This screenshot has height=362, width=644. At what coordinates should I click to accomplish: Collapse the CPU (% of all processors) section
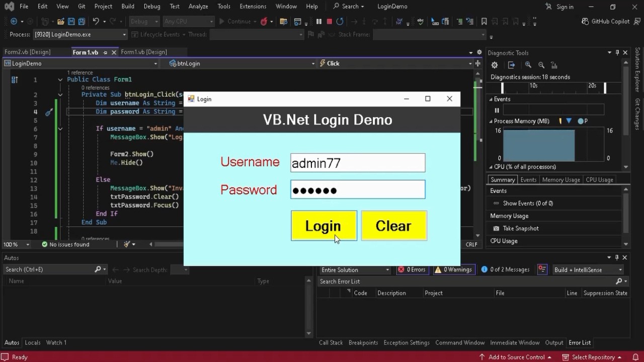click(x=491, y=167)
